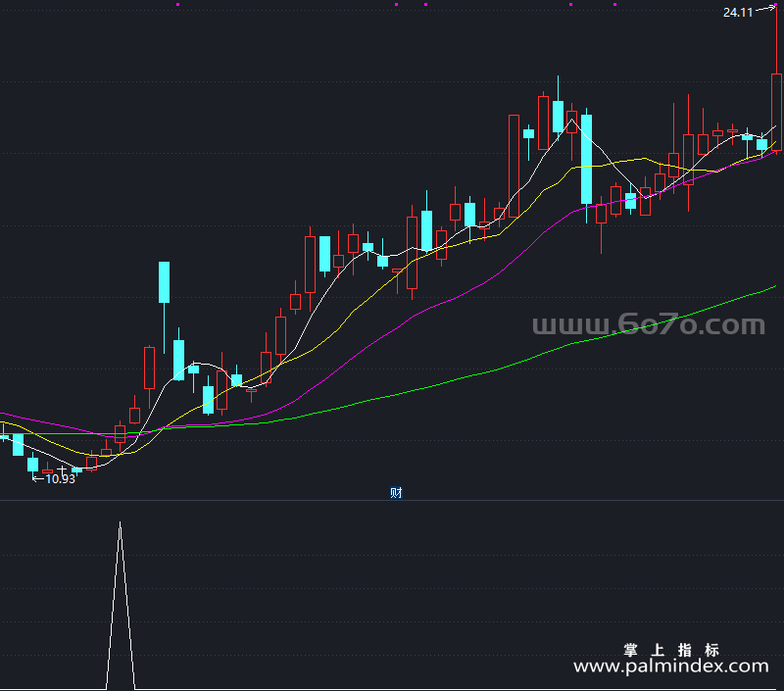The image size is (784, 691).
Task: Select the latest red candlestick reaching 24.11
Action: point(776,112)
